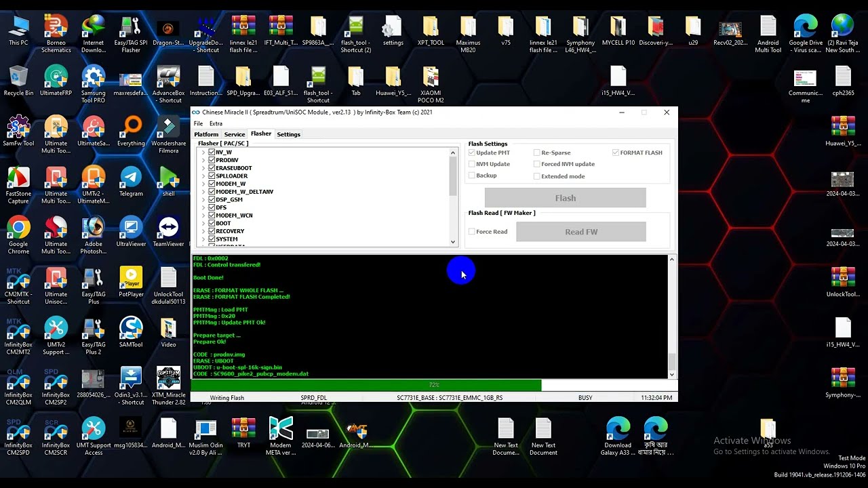Switch to the Platform tab
The height and width of the screenshot is (488, 868).
tap(206, 134)
